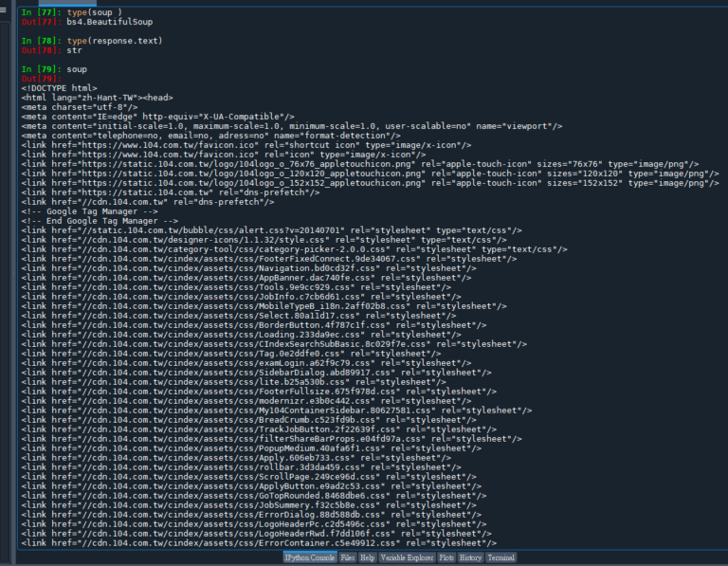Open the Plots tab

446,558
